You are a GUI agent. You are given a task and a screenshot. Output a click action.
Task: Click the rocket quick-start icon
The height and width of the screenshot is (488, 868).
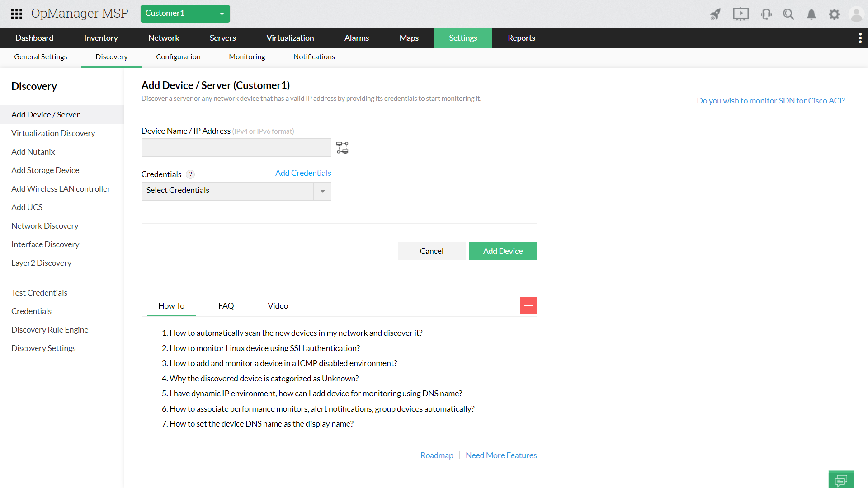point(715,14)
